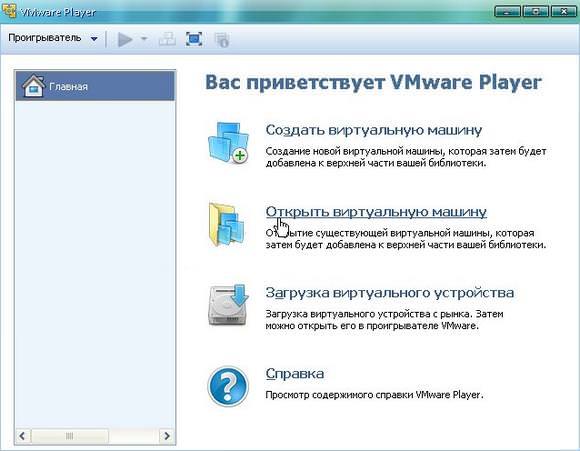Click the VMware Player title bar icon

(9, 10)
